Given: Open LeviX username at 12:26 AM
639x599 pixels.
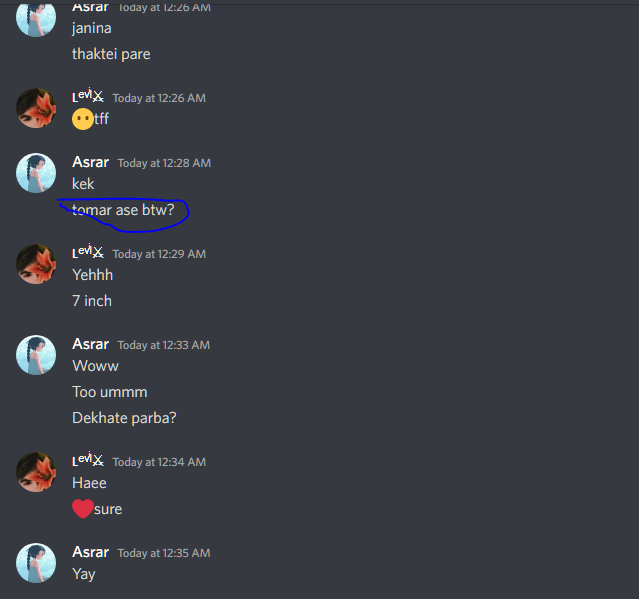Looking at the screenshot, I should 88,97.
